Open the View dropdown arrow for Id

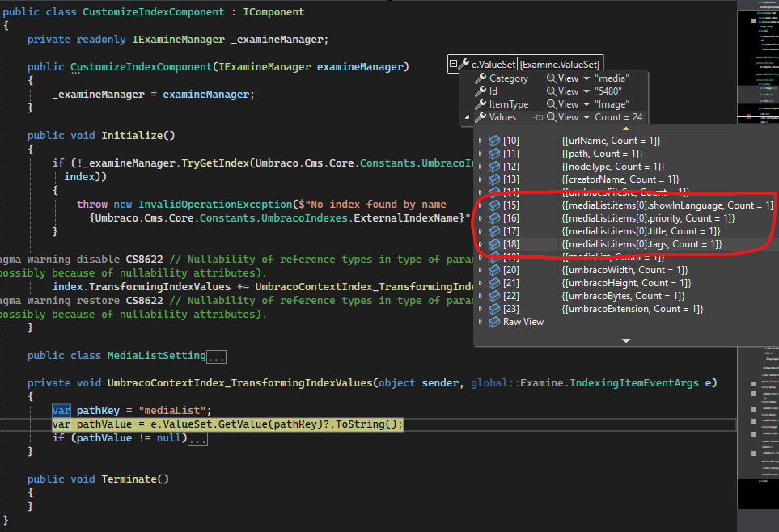point(586,91)
